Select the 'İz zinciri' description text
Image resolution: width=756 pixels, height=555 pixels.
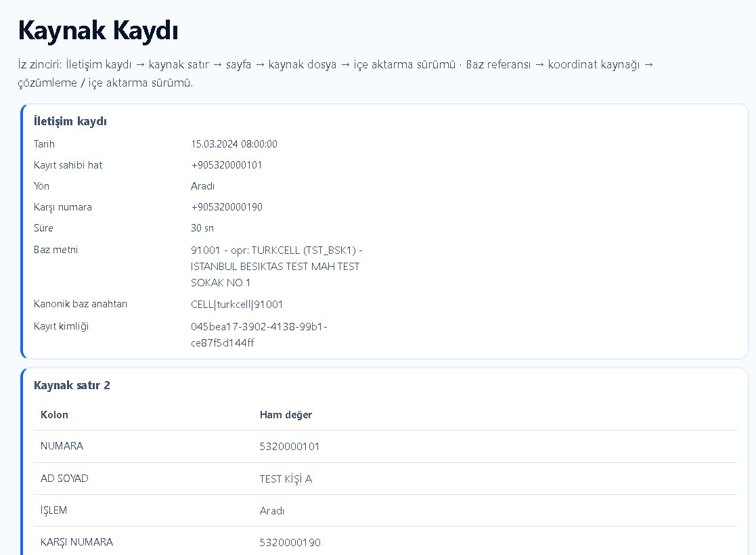point(336,73)
